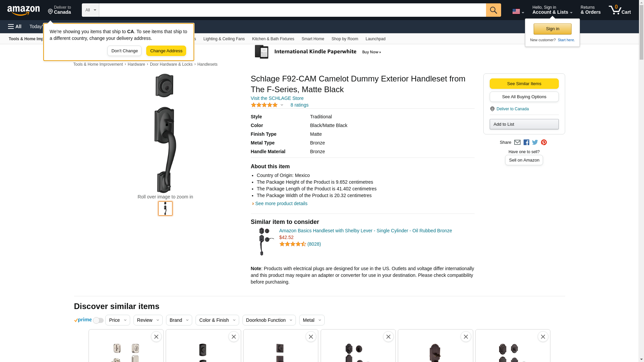644x362 pixels.
Task: Open the All hamburger menu
Action: point(15,26)
